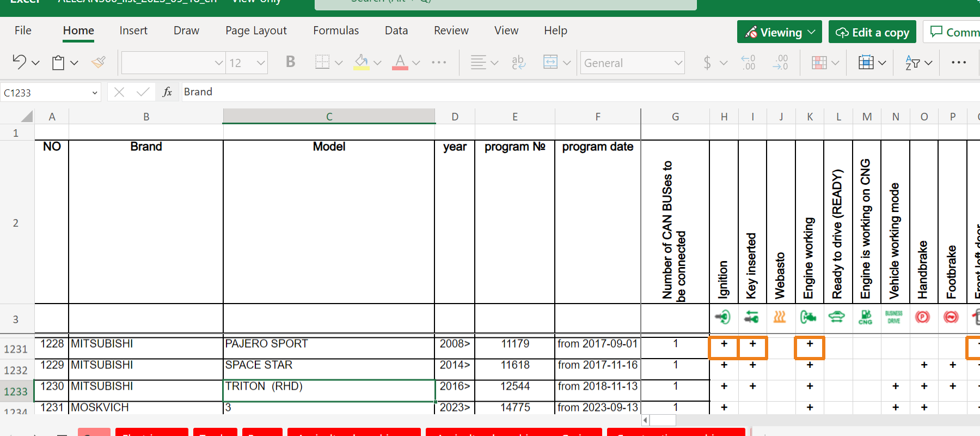
Task: Open the font name combo box
Action: coord(173,63)
